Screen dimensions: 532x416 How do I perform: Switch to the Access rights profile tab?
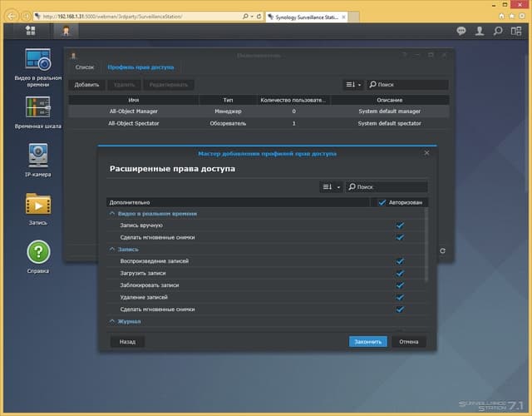(140, 67)
